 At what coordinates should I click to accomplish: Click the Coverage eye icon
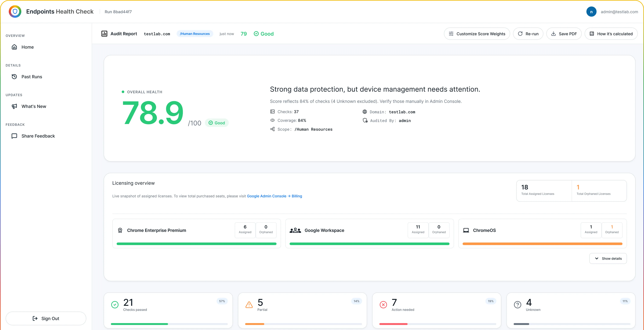point(273,120)
